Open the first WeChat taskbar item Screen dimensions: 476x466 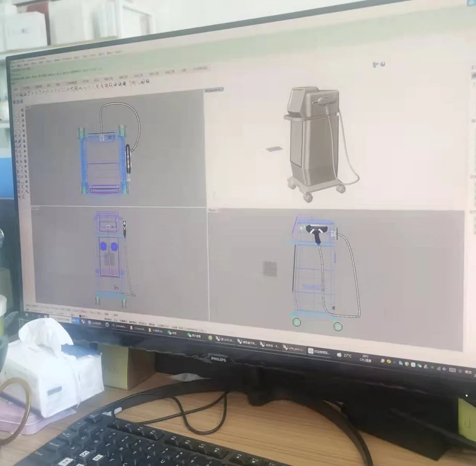(172, 333)
